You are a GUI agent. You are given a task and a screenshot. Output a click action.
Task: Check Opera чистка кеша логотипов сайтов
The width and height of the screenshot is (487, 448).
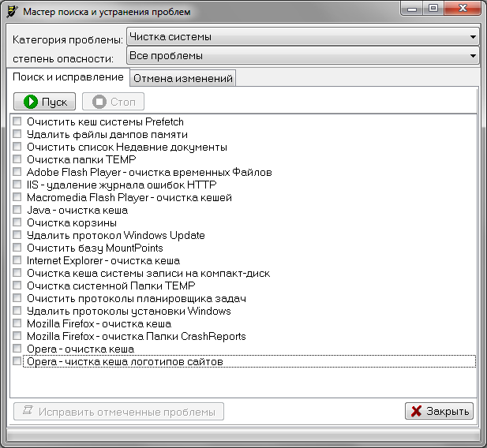(17, 360)
